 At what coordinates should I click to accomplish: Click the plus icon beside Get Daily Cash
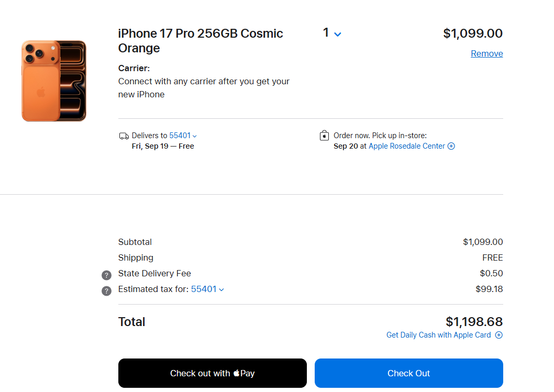(x=498, y=335)
